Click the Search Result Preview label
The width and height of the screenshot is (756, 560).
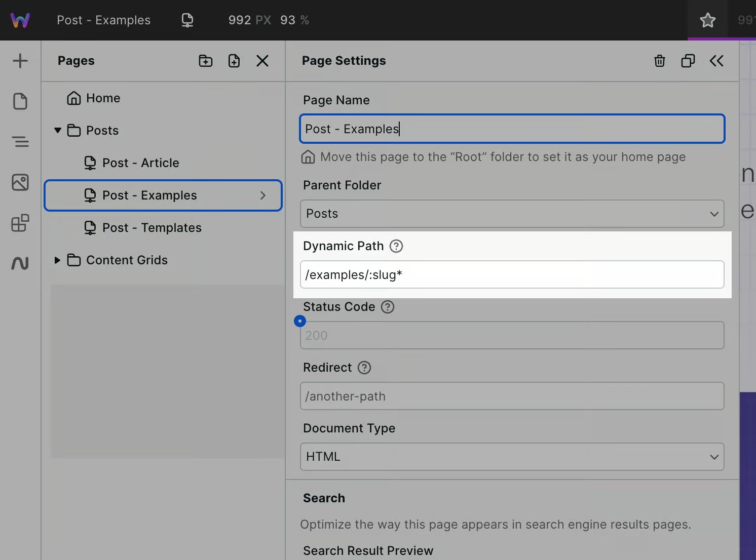pos(368,551)
